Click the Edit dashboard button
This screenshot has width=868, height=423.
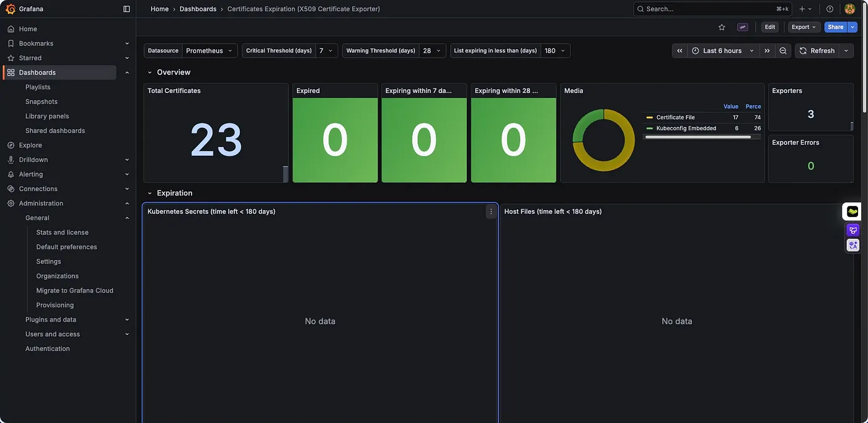770,27
